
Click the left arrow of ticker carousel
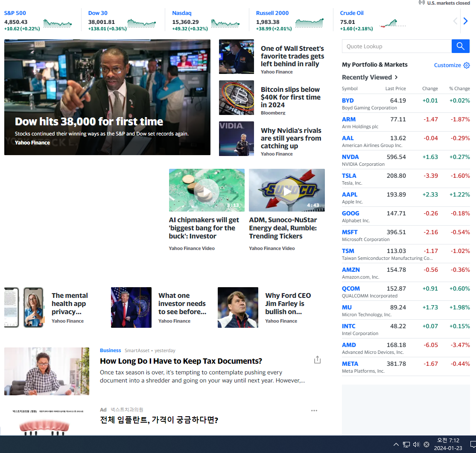(455, 21)
